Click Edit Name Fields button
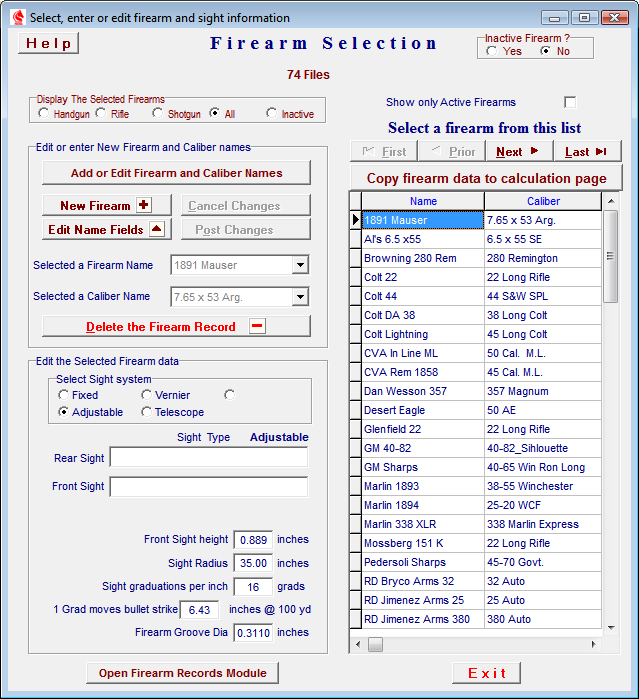Viewport: 639px width, 699px height. click(x=107, y=229)
